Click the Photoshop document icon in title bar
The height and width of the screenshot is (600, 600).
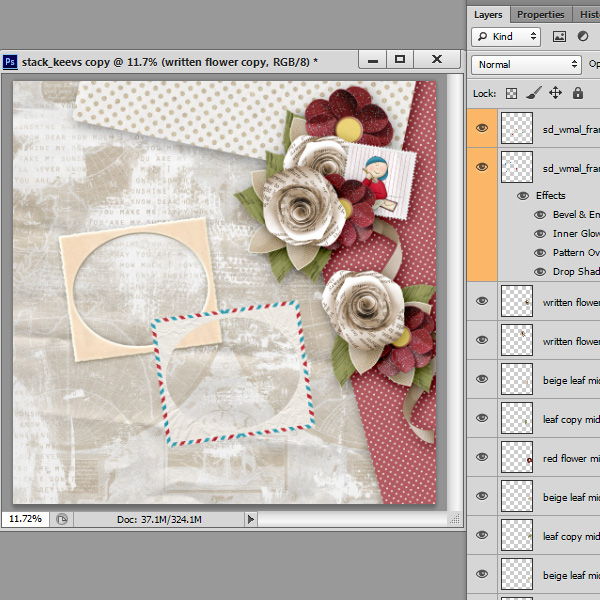pos(10,61)
